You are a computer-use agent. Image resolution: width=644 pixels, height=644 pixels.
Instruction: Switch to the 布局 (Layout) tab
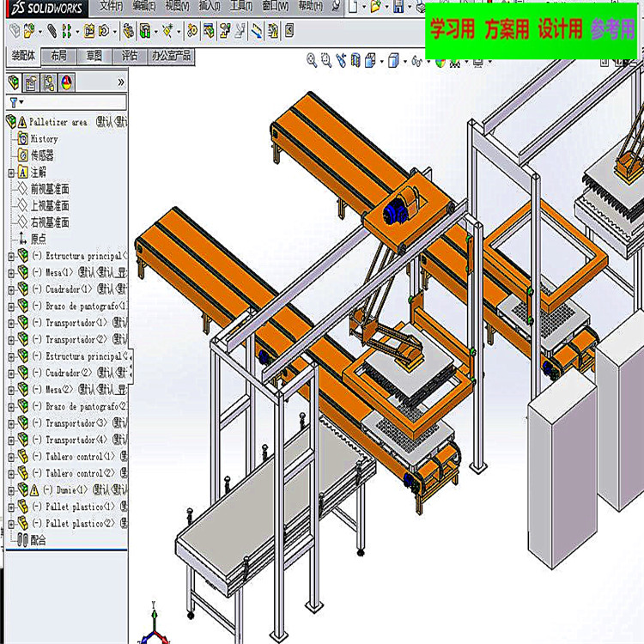tap(58, 57)
